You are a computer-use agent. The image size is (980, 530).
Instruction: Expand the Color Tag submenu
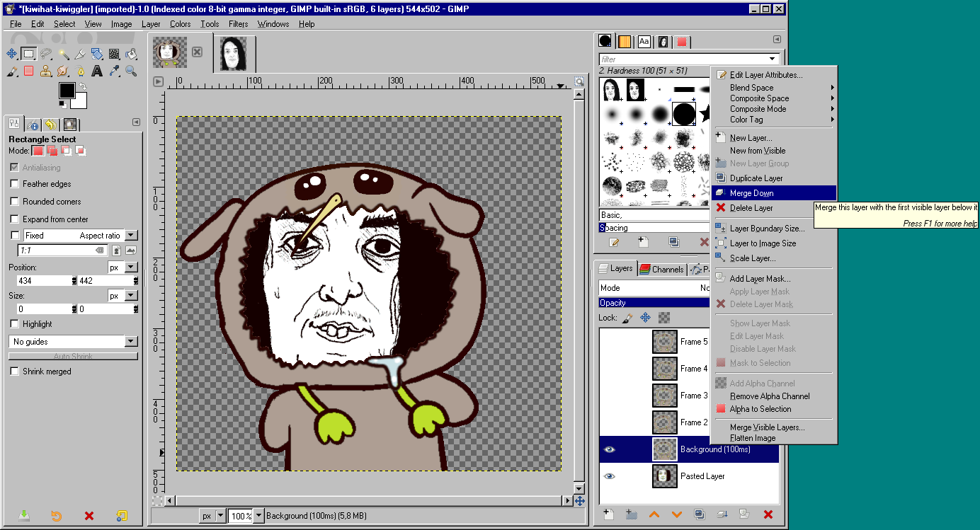pyautogui.click(x=774, y=120)
